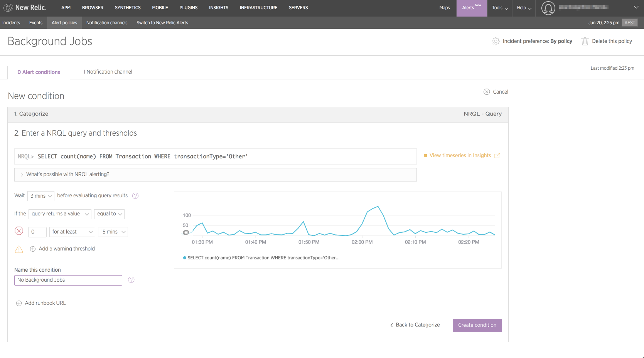Click the threshold value field showing 0
This screenshot has height=358, width=644.
click(37, 232)
